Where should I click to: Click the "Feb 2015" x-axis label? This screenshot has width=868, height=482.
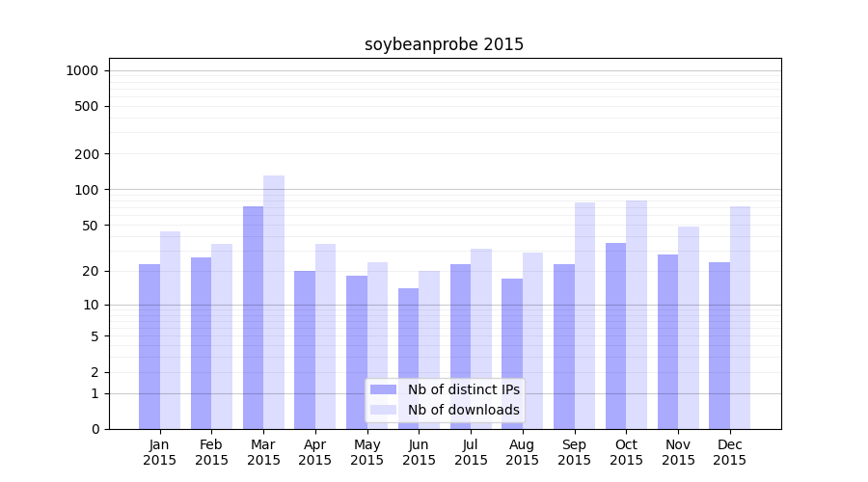211,452
